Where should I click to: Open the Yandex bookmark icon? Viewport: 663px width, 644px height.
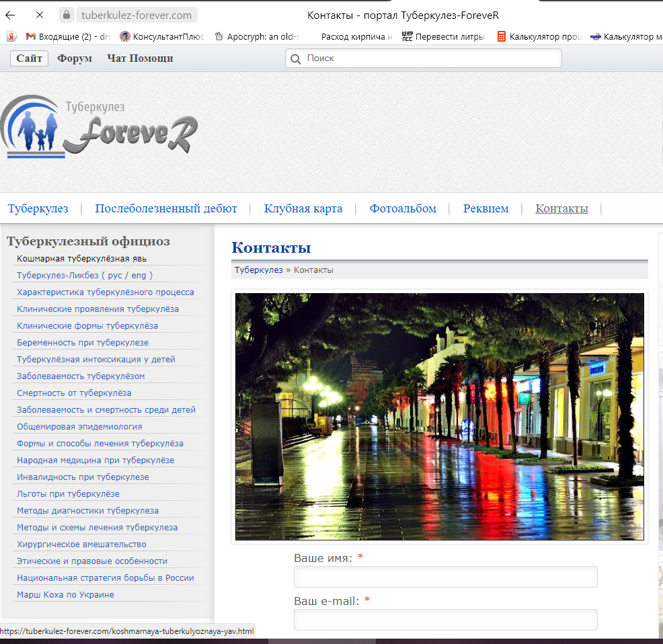[x=11, y=37]
